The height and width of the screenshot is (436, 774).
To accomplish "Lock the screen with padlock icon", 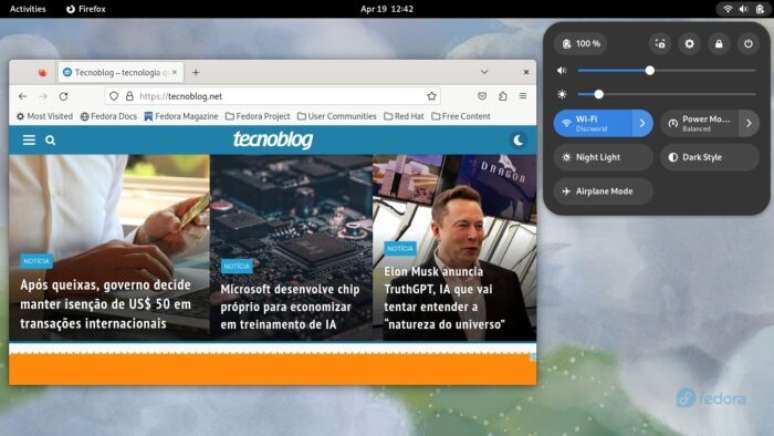I will pyautogui.click(x=719, y=44).
